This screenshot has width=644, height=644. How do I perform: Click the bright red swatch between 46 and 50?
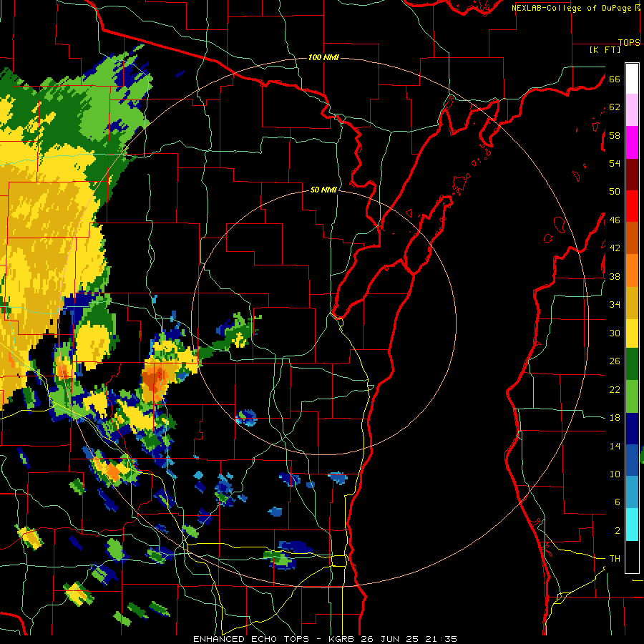[632, 206]
